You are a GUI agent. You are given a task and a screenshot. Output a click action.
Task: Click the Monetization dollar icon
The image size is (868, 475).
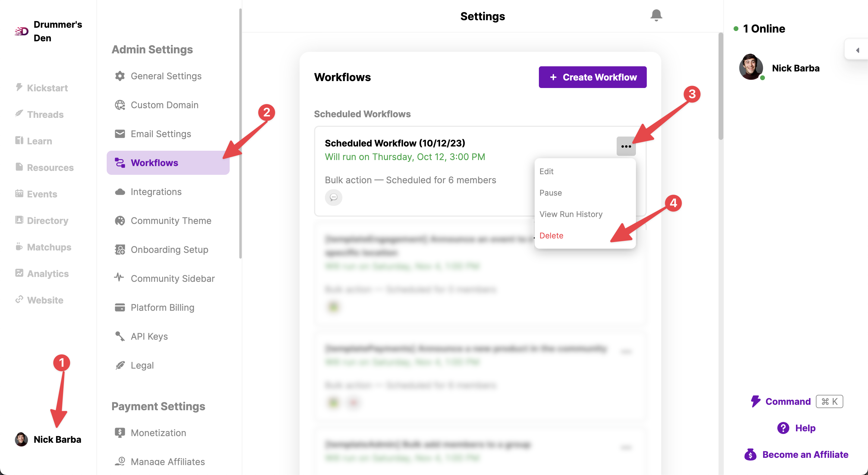coord(120,433)
